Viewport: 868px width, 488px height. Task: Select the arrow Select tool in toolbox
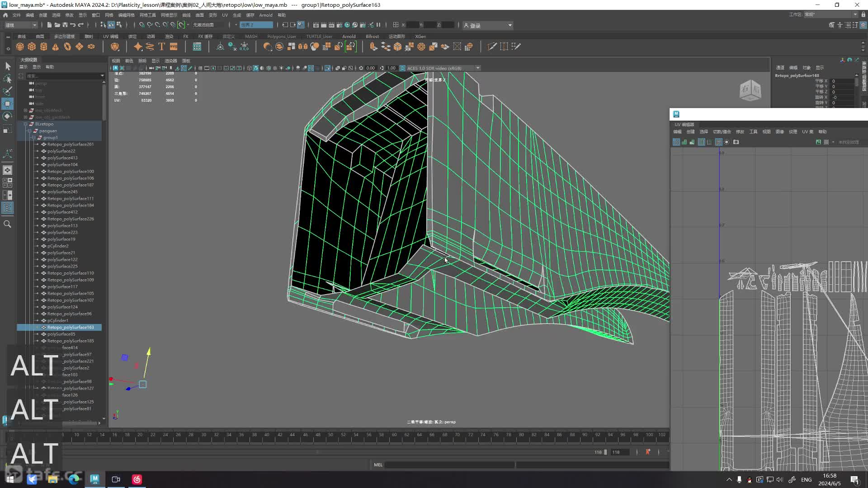pyautogui.click(x=8, y=66)
